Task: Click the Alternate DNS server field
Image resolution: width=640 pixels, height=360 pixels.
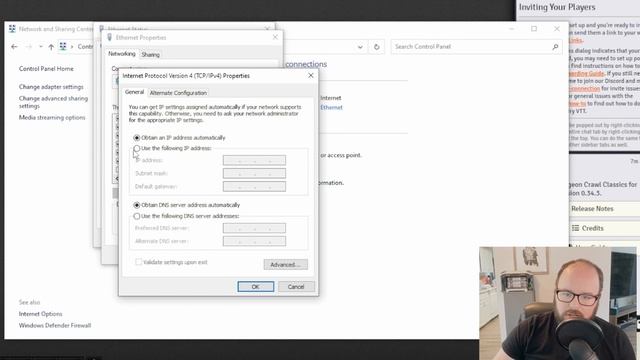Action: [254, 241]
